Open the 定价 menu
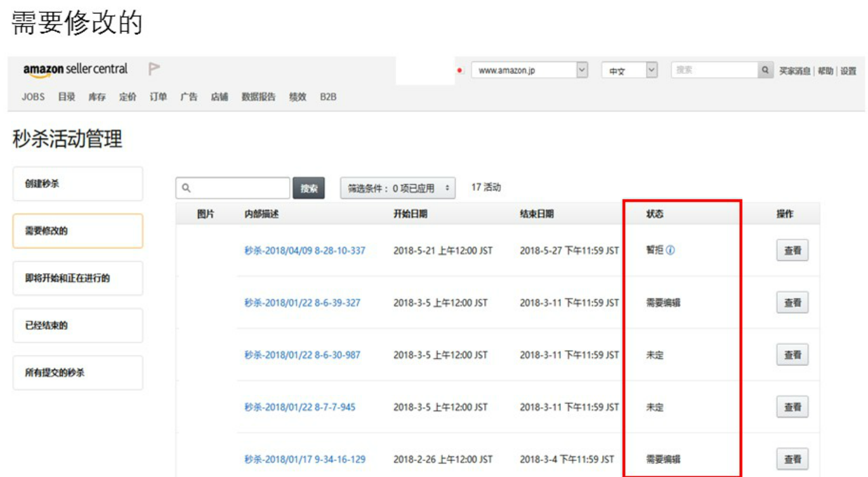Image resolution: width=868 pixels, height=477 pixels. 128,97
